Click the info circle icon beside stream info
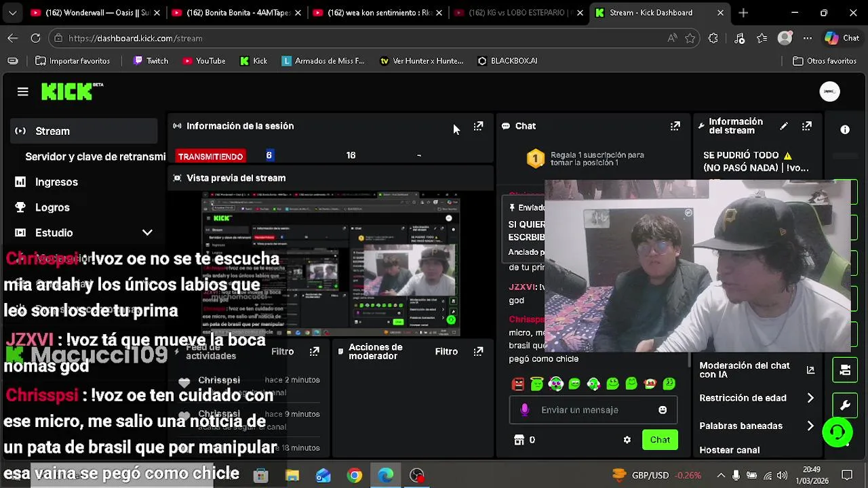 (x=845, y=129)
